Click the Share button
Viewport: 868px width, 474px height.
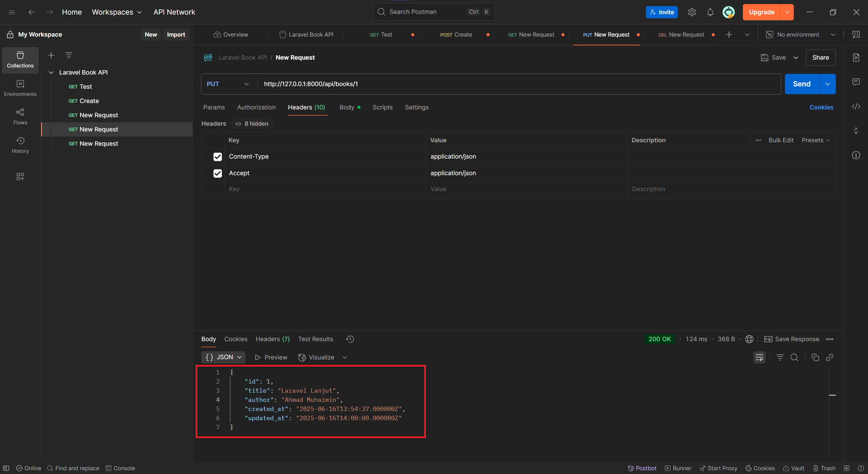tap(821, 57)
